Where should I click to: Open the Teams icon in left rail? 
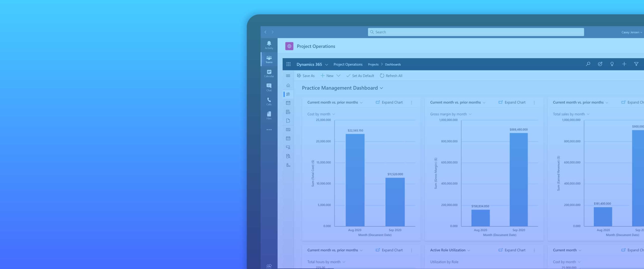coord(269,59)
